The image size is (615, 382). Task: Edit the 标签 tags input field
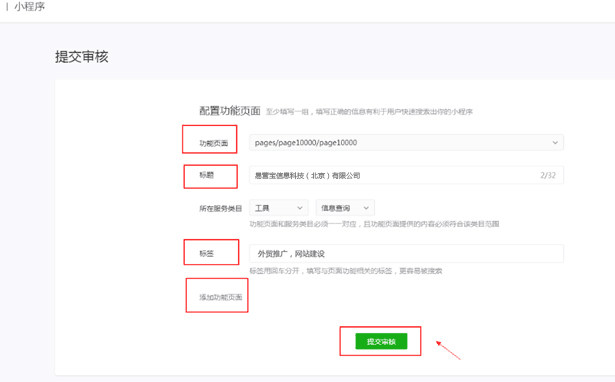tap(406, 253)
